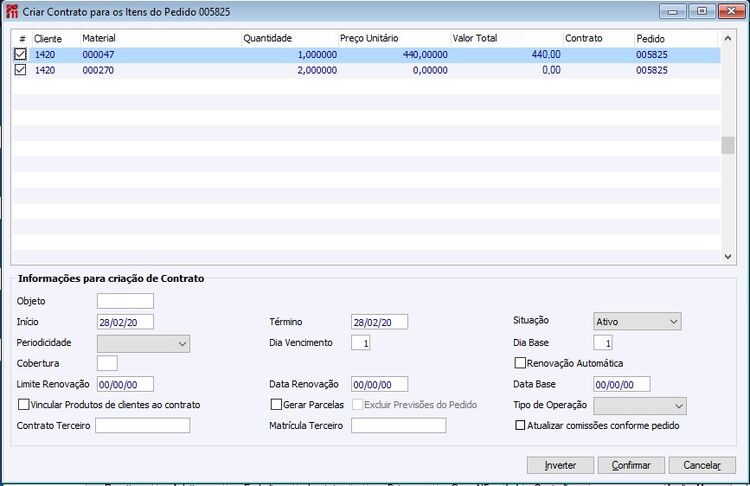The width and height of the screenshot is (750, 486).
Task: Click the Inverter button
Action: click(x=560, y=465)
